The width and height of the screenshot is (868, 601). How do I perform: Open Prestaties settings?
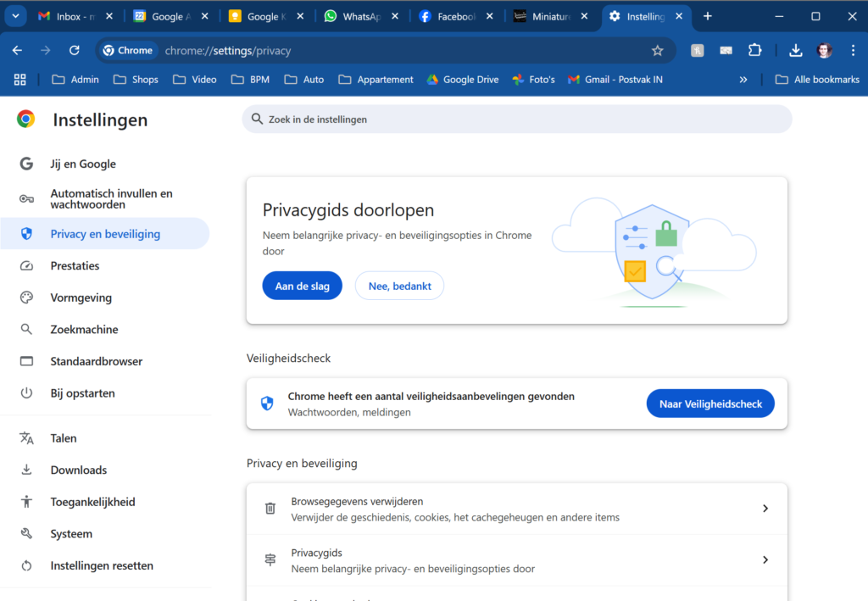(105, 265)
